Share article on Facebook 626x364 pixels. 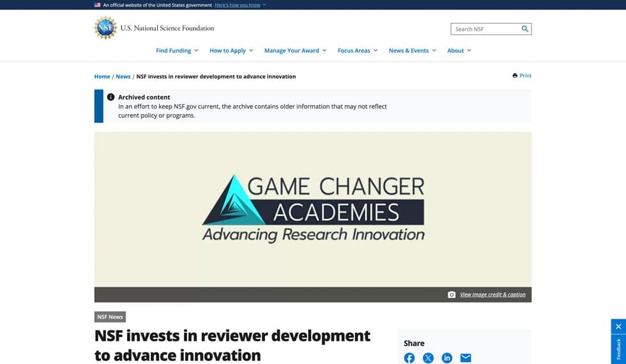point(409,358)
